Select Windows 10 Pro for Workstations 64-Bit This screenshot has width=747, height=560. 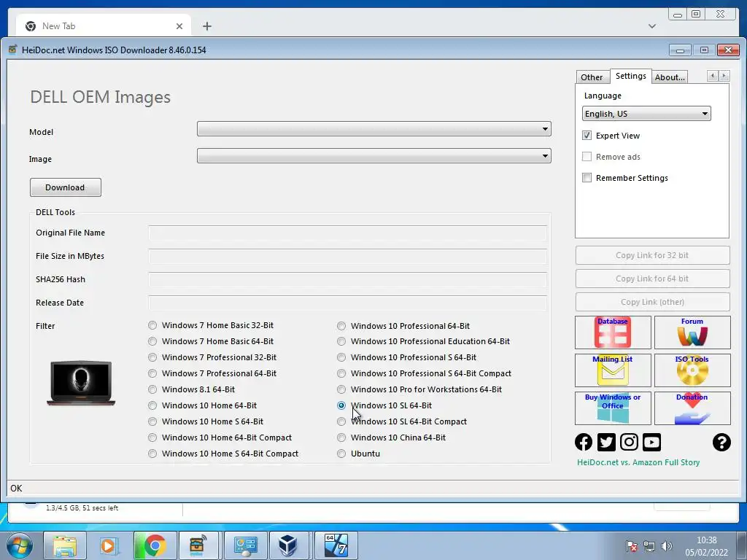[x=341, y=389]
